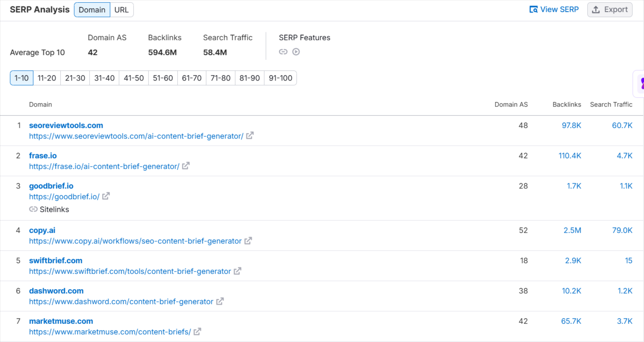Image resolution: width=644 pixels, height=342 pixels.
Task: Click the Sitelinks label under goodbrief.io
Action: click(x=54, y=209)
